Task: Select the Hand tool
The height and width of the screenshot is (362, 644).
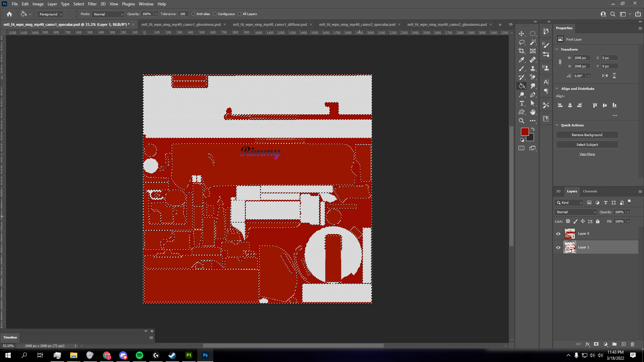Action: point(533,112)
